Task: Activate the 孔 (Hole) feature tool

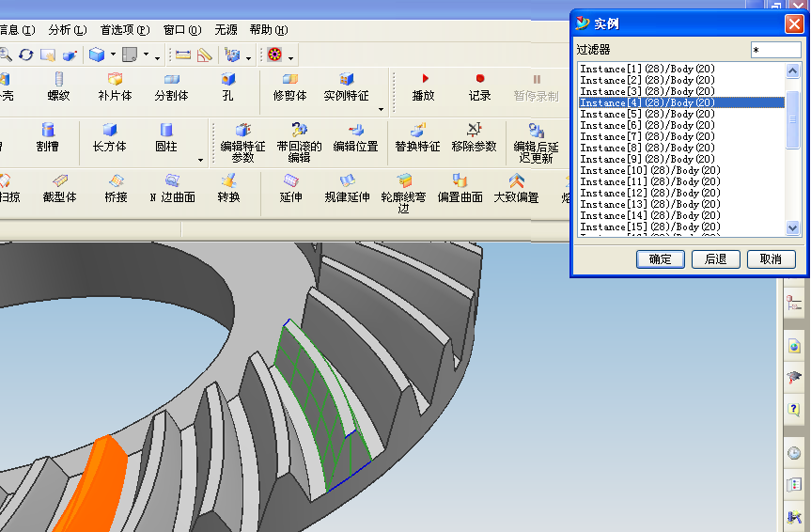Action: (227, 86)
